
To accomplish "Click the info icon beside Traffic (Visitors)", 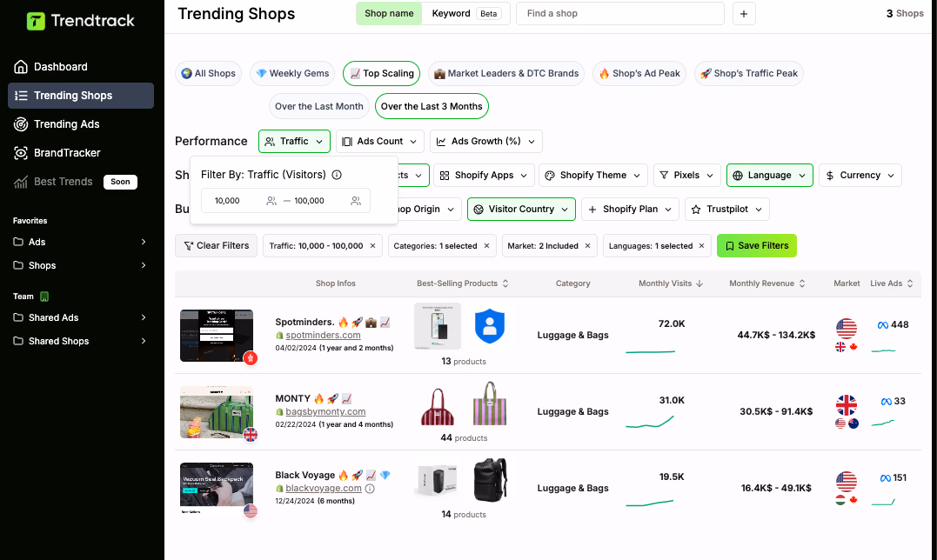I will click(337, 175).
